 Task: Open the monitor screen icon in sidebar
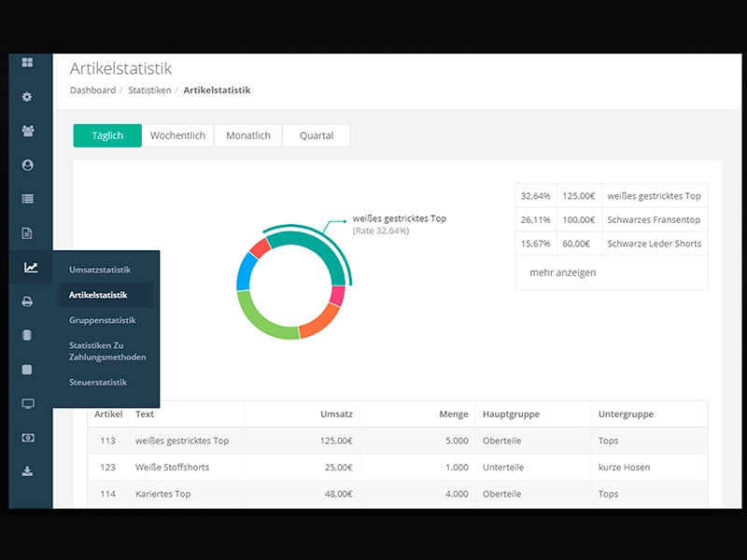point(28,404)
